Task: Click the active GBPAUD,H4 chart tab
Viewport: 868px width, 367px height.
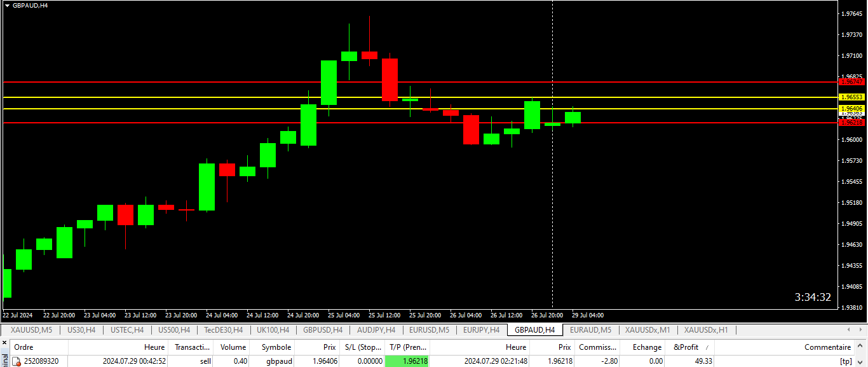Action: [x=534, y=329]
